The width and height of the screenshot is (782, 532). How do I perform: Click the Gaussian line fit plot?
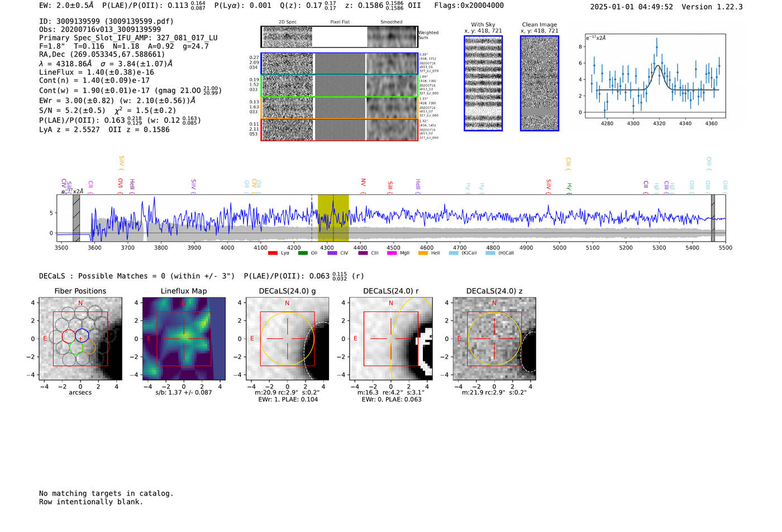(655, 76)
